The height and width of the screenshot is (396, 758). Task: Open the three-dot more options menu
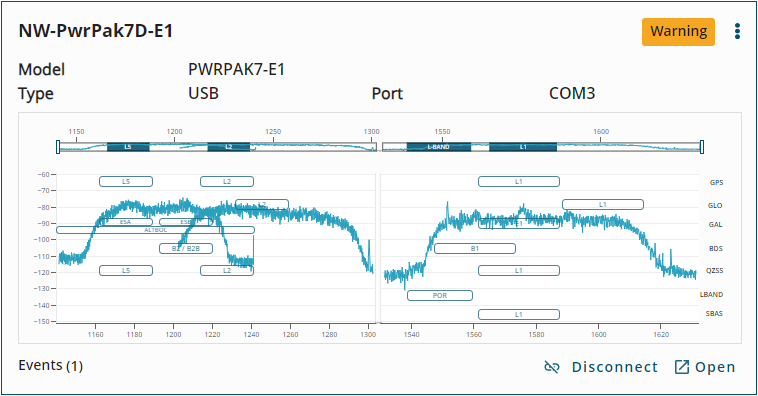coord(737,31)
